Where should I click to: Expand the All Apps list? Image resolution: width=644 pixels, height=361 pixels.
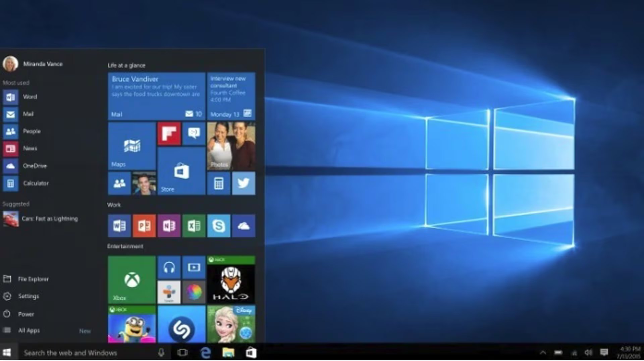[x=29, y=330]
